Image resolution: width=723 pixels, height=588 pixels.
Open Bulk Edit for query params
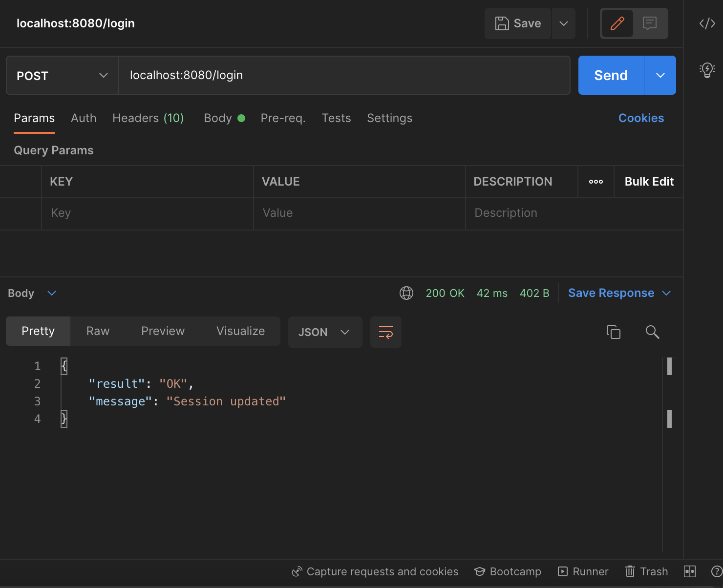click(x=649, y=181)
